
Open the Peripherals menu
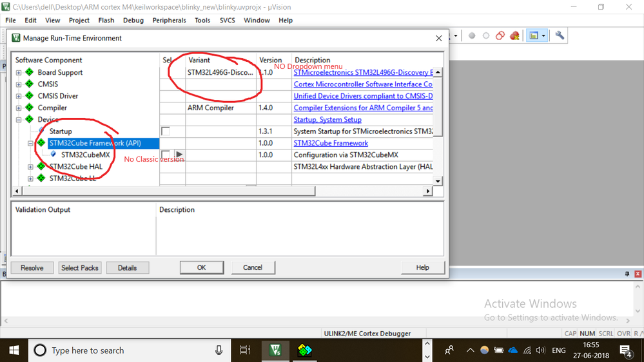point(169,20)
